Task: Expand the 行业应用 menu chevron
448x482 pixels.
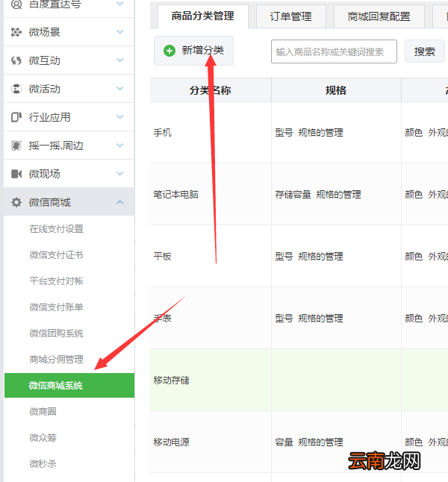Action: [x=120, y=117]
